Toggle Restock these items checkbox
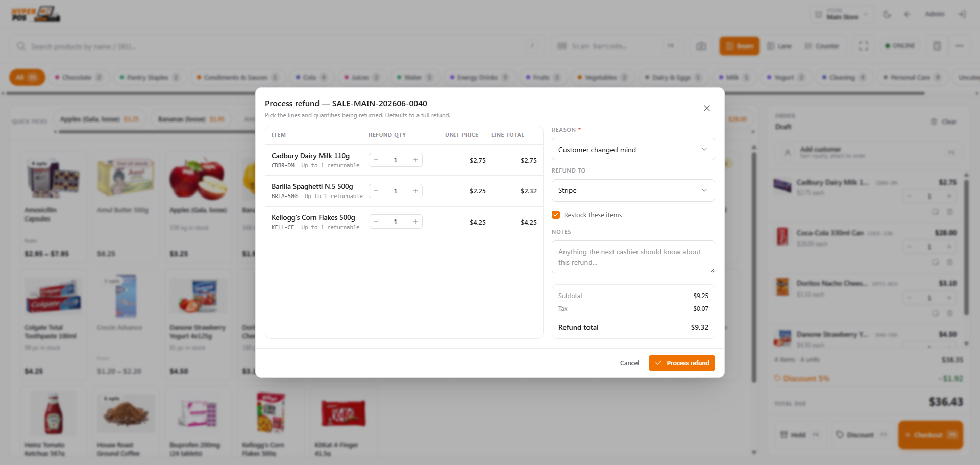Screen dimensions: 980x465 point(556,215)
